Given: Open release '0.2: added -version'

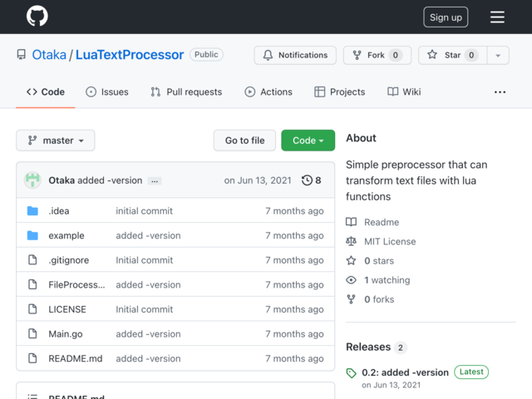Looking at the screenshot, I should tap(405, 372).
